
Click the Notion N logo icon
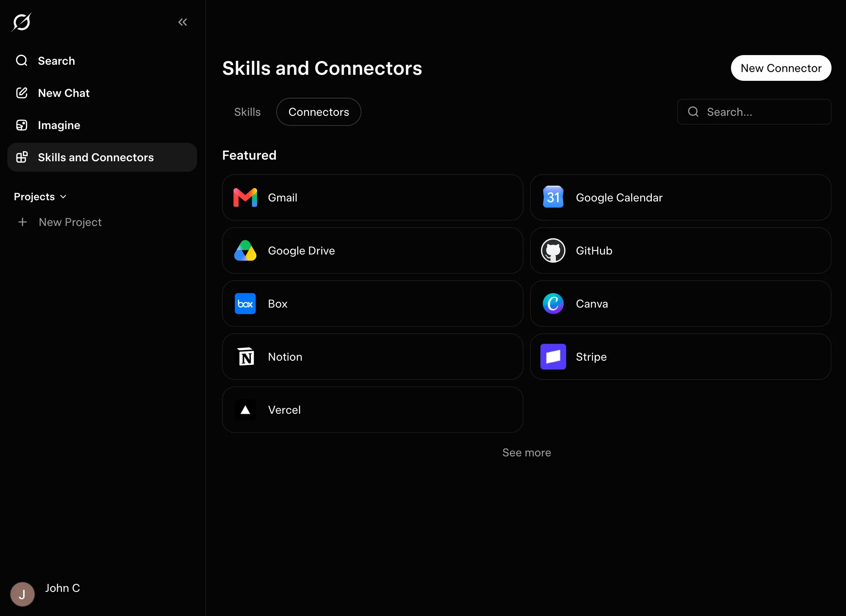[x=246, y=357]
